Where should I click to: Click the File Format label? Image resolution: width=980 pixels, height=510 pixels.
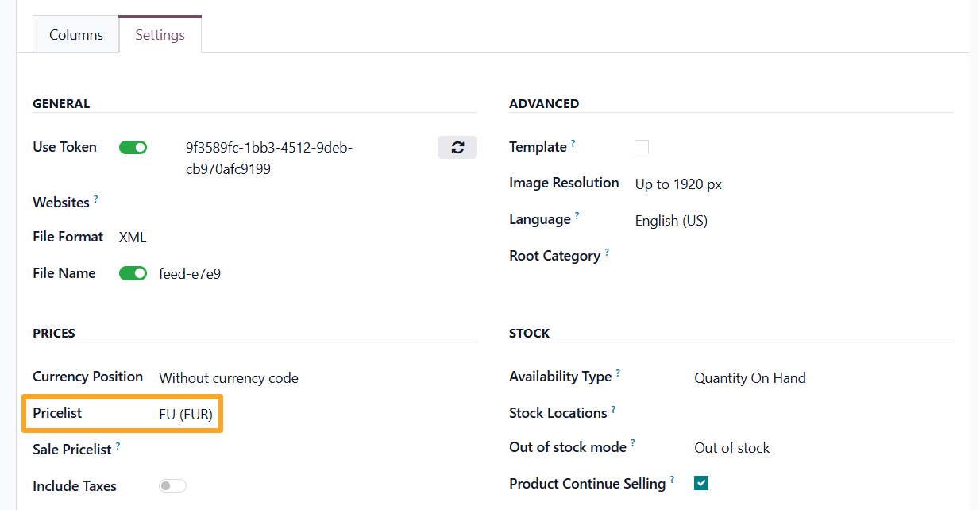[x=68, y=237]
